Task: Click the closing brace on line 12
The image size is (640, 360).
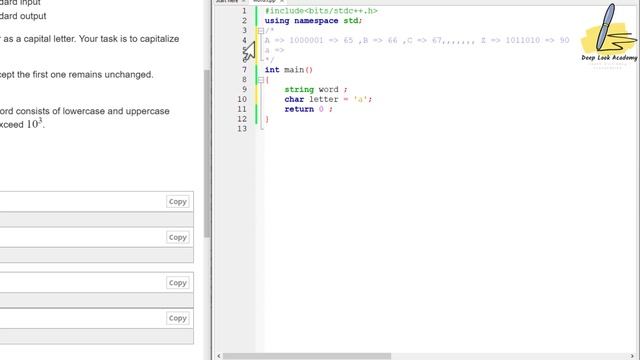Action: [267, 119]
